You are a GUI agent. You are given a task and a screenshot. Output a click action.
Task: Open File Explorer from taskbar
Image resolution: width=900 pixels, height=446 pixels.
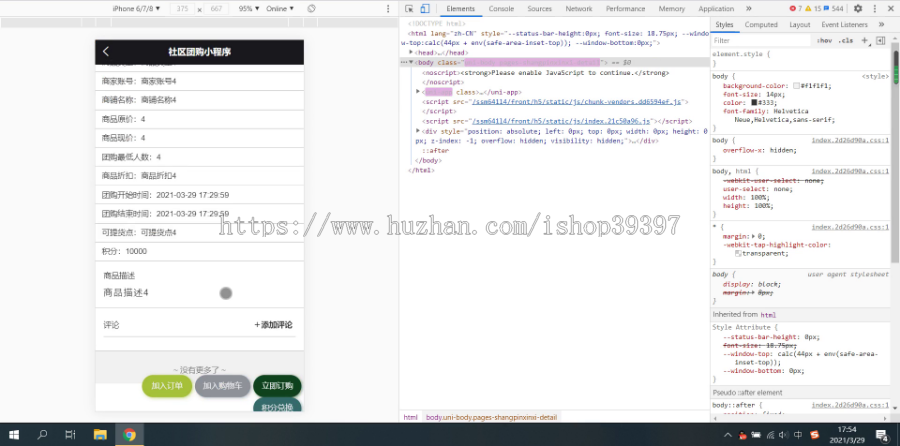click(x=100, y=435)
